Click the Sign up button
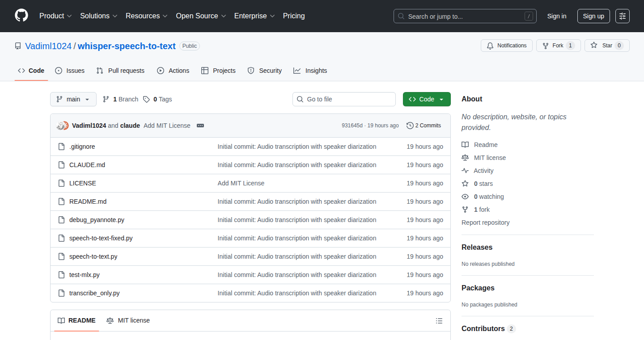This screenshot has height=340, width=644. pyautogui.click(x=593, y=16)
